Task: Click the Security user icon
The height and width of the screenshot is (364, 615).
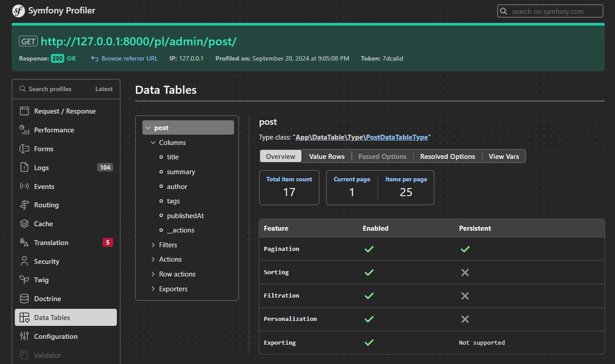Action: tap(25, 261)
